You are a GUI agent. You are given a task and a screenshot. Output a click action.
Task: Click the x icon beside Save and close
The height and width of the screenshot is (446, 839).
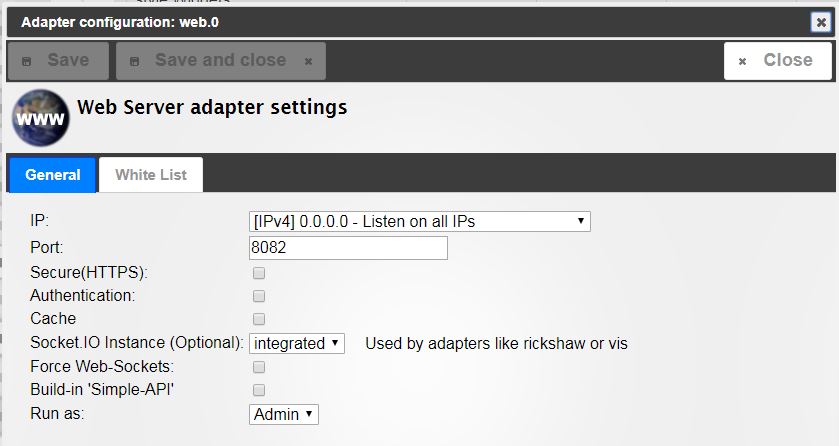tap(308, 61)
